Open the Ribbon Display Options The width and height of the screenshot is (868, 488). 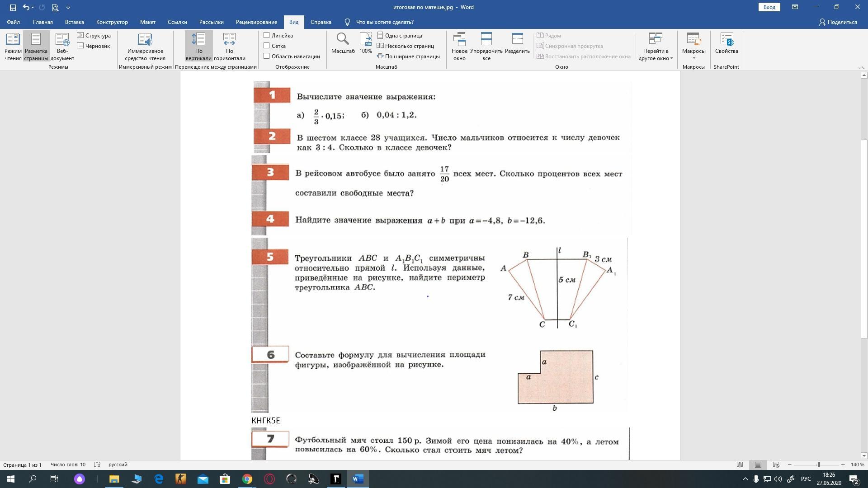tap(795, 7)
